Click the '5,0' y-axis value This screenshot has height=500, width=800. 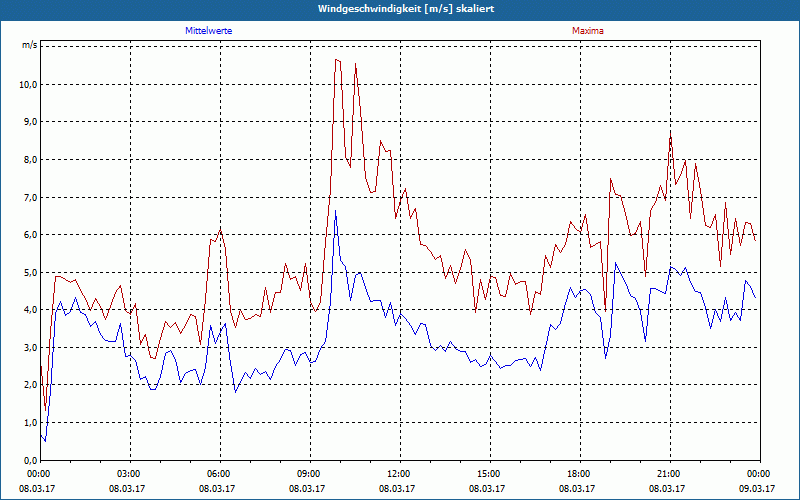click(x=31, y=272)
